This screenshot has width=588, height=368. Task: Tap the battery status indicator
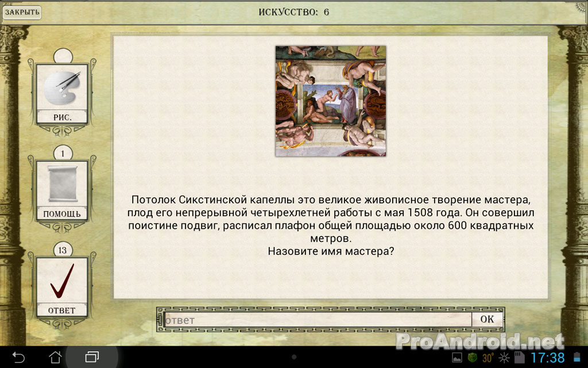click(x=577, y=358)
